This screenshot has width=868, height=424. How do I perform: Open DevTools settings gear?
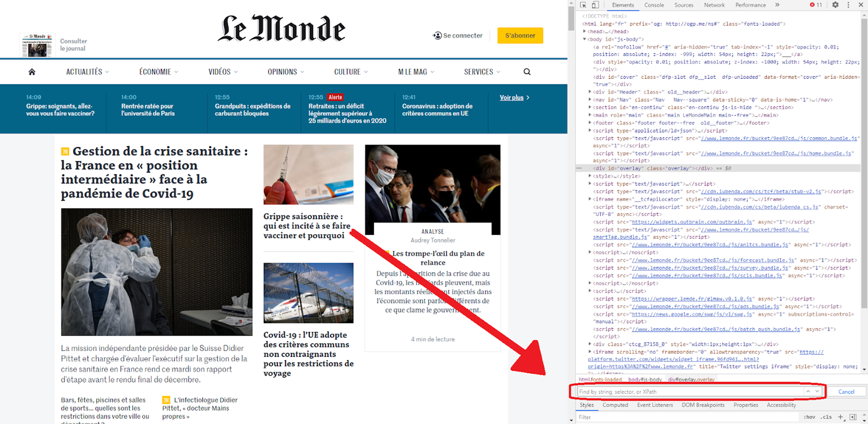(835, 5)
